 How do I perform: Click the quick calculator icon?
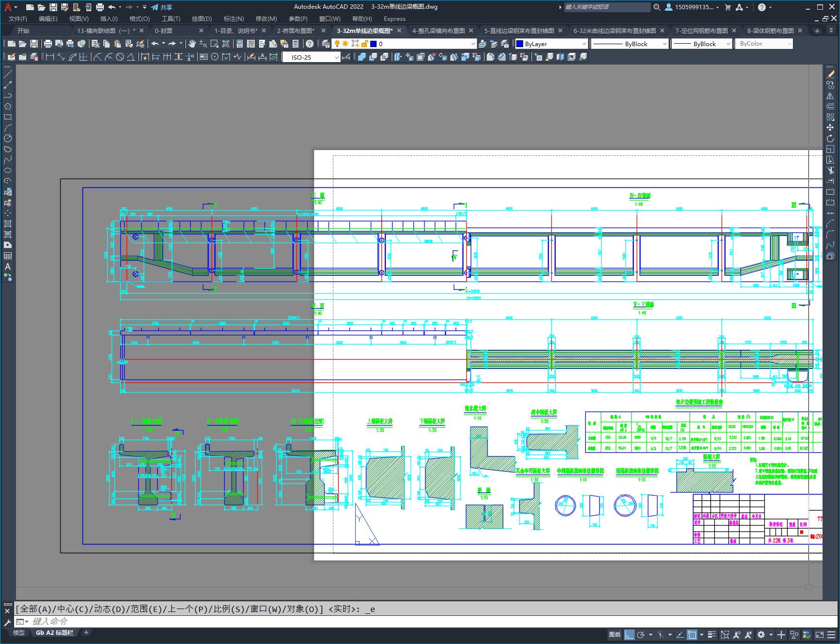pos(296,44)
